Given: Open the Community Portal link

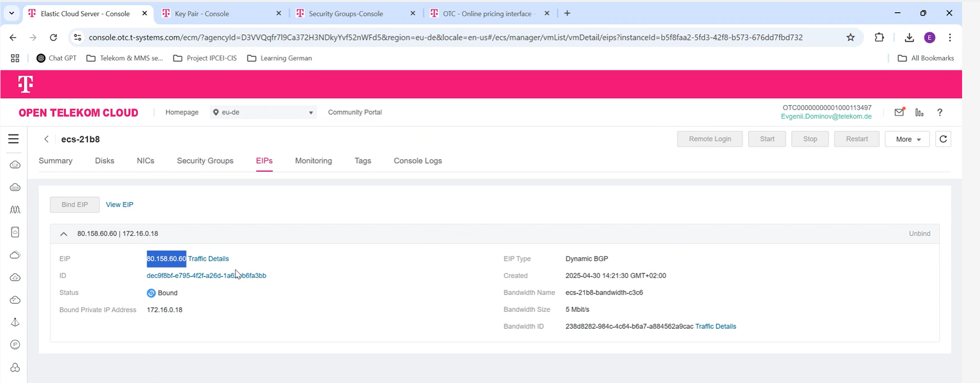Looking at the screenshot, I should [x=355, y=113].
